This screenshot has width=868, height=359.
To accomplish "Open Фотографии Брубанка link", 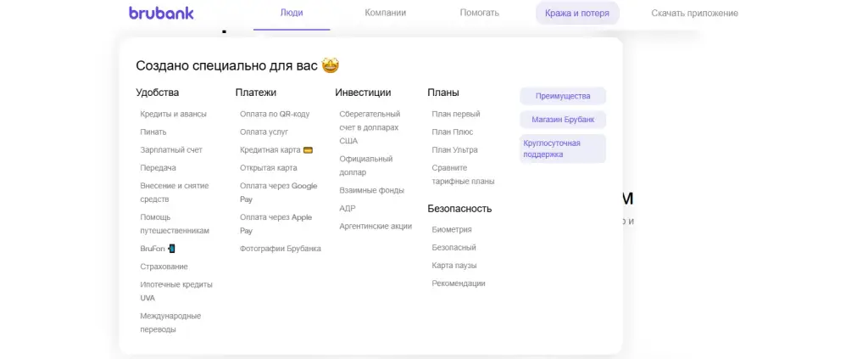I will pyautogui.click(x=280, y=249).
